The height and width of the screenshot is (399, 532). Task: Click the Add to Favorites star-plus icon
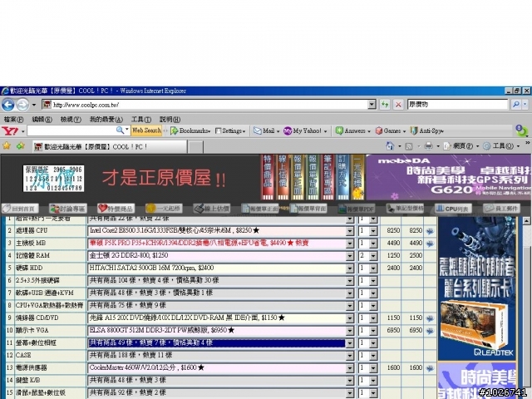click(x=20, y=146)
